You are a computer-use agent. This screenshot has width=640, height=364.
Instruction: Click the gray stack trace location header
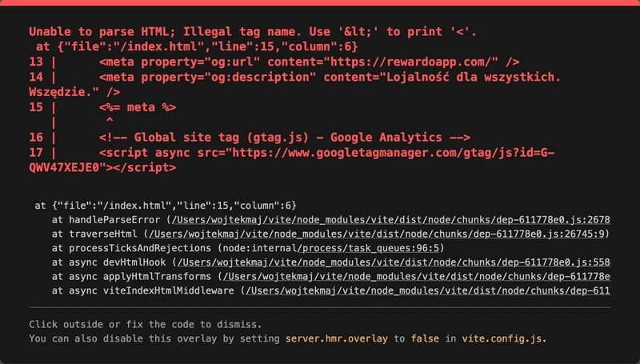pos(166,206)
